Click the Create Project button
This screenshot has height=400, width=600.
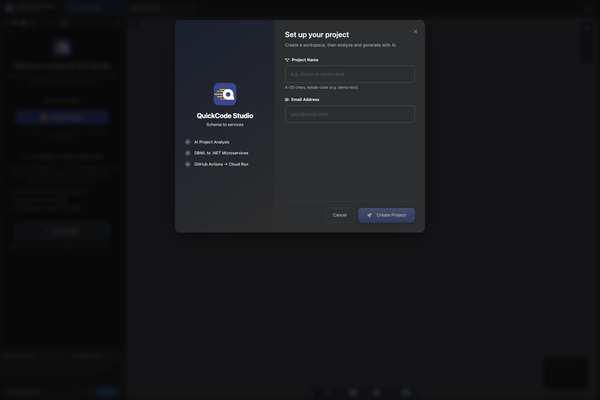tap(386, 215)
